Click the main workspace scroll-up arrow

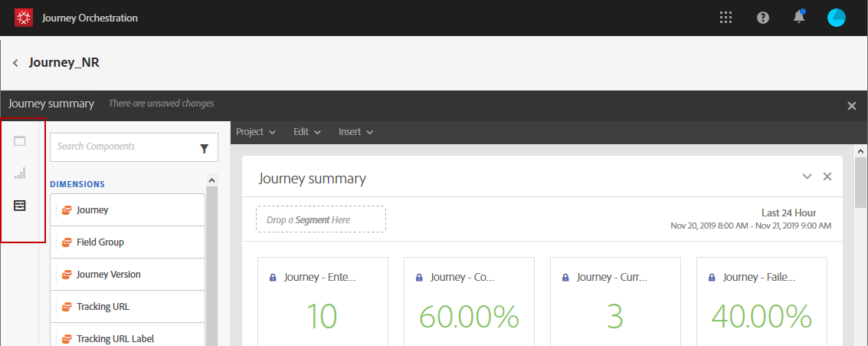pos(861,151)
